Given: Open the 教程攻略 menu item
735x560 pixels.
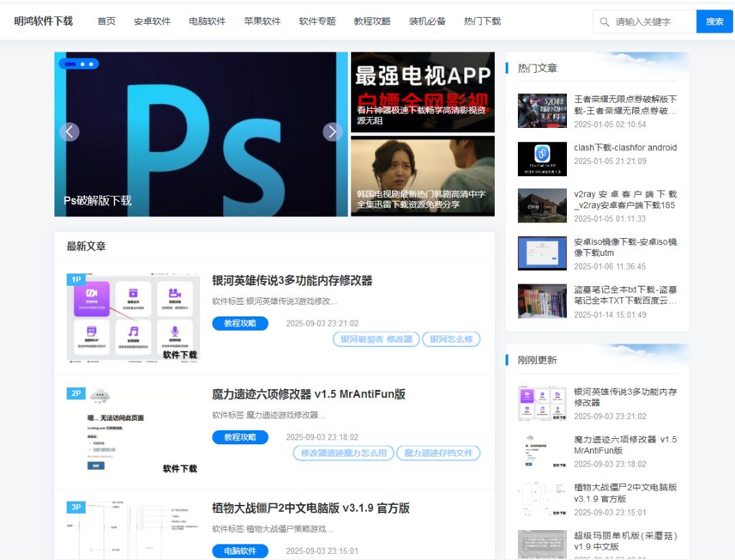Looking at the screenshot, I should (372, 22).
